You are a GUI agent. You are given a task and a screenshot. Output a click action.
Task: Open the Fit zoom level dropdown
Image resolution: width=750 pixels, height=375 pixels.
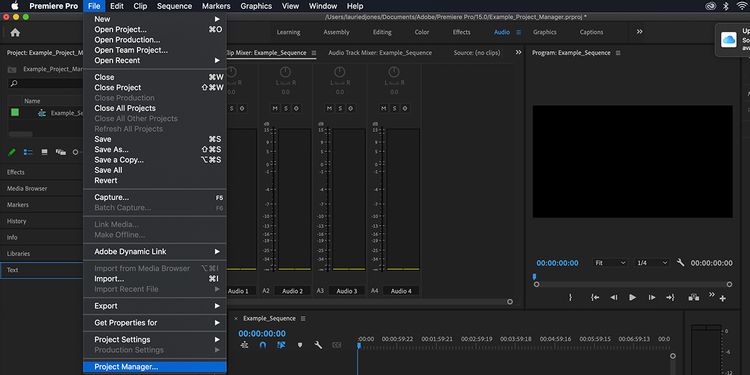click(x=610, y=263)
